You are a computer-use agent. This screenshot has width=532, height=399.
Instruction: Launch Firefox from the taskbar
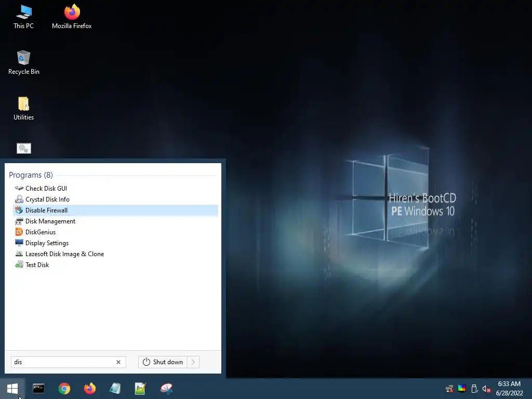coord(89,389)
